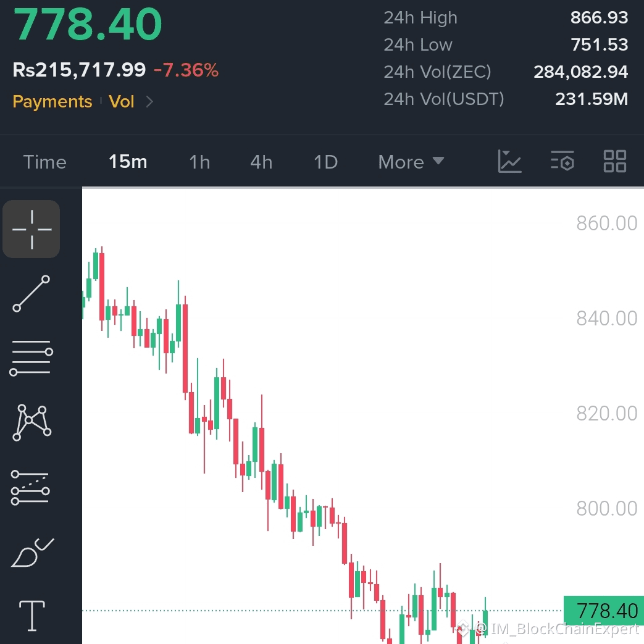Viewport: 644px width, 644px height.
Task: Select the horizontal parallel lines tool
Action: coord(31,358)
